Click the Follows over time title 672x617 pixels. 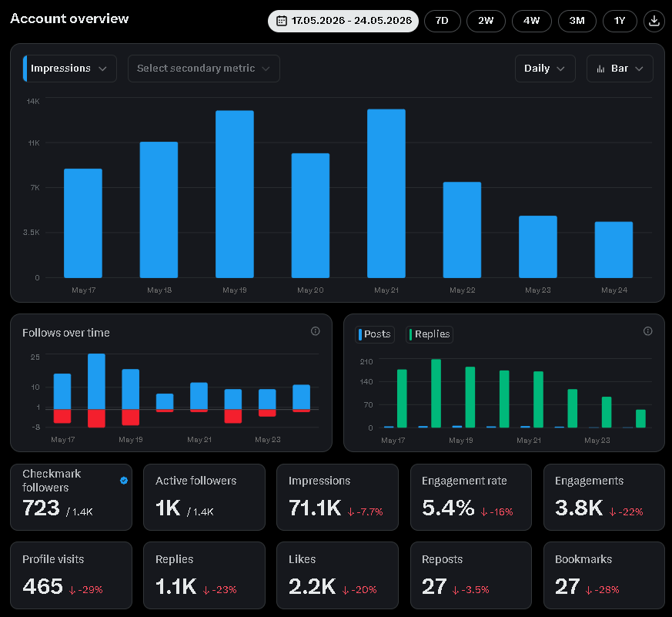click(66, 333)
